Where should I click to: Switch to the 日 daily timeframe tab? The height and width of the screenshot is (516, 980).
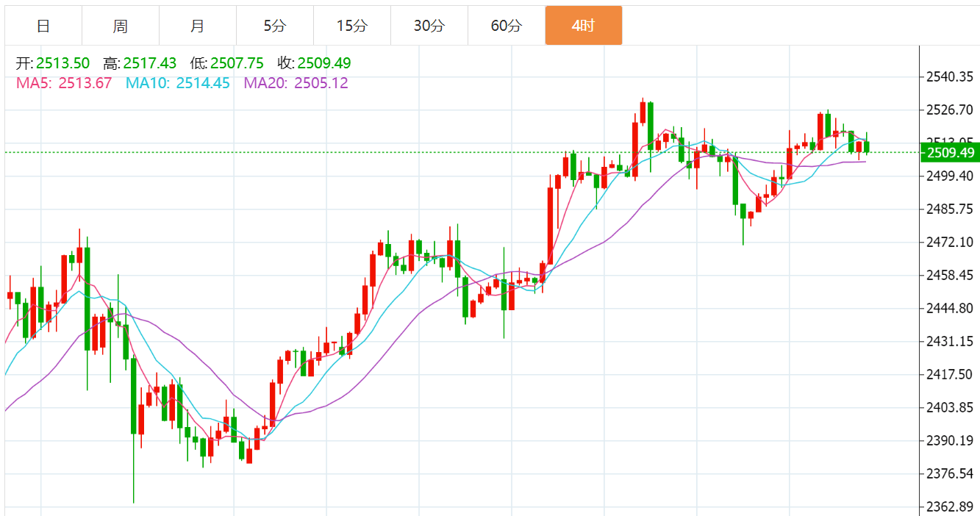tap(43, 26)
